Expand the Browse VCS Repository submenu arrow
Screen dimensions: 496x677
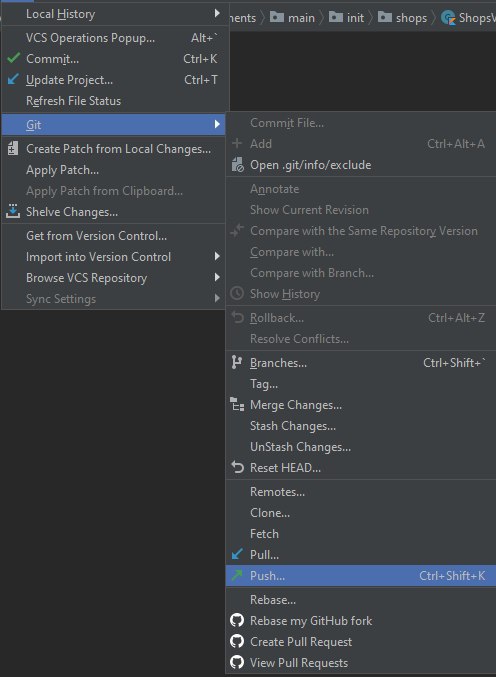click(x=217, y=277)
